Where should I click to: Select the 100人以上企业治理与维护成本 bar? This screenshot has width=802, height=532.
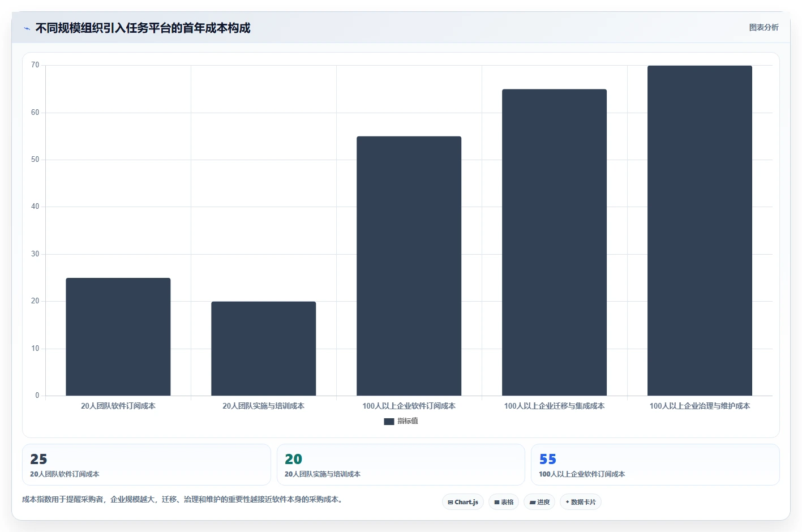(x=700, y=230)
